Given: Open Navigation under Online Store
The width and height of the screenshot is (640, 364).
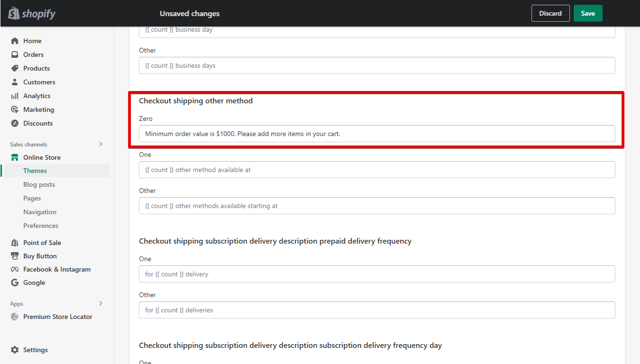Looking at the screenshot, I should [x=40, y=212].
